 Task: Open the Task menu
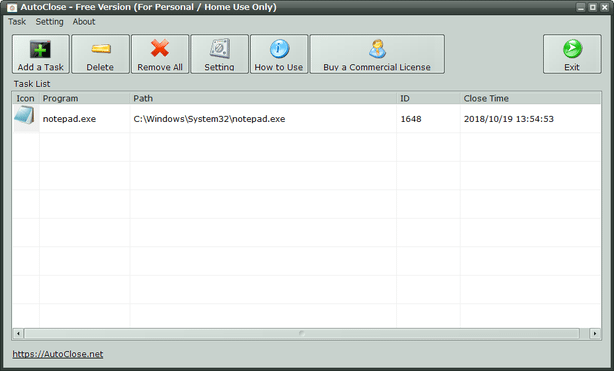17,22
